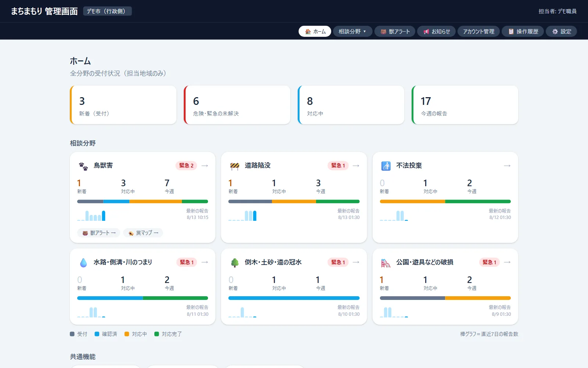588x368 pixels.
Task: Open the 新着（受付）summary card
Action: (x=123, y=105)
